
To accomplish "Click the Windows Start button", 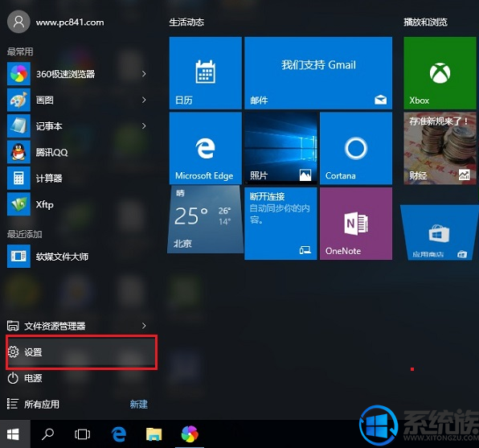I will point(13,434).
